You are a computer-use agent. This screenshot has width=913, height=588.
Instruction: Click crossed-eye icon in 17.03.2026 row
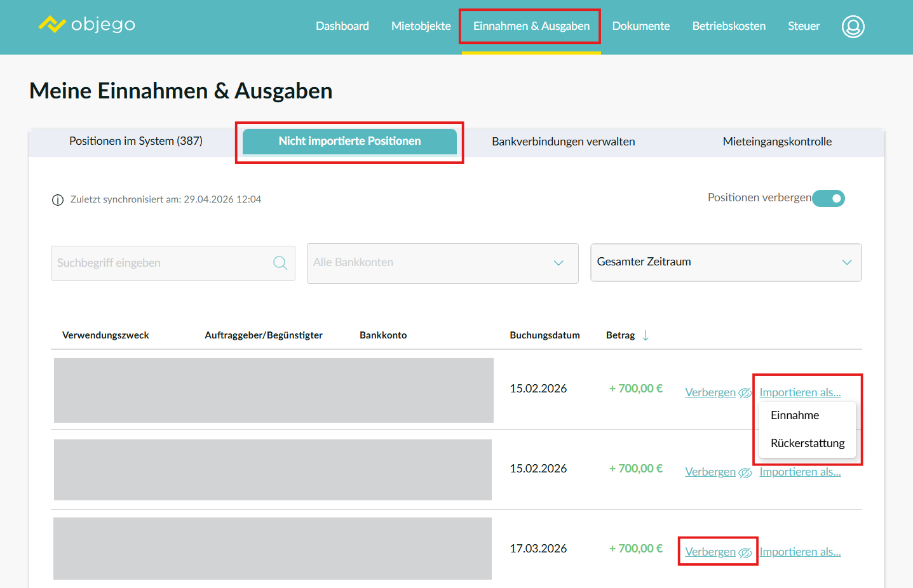[745, 552]
